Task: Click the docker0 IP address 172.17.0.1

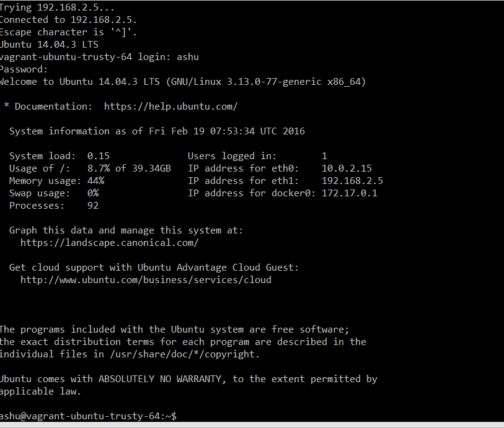Action: pos(349,193)
